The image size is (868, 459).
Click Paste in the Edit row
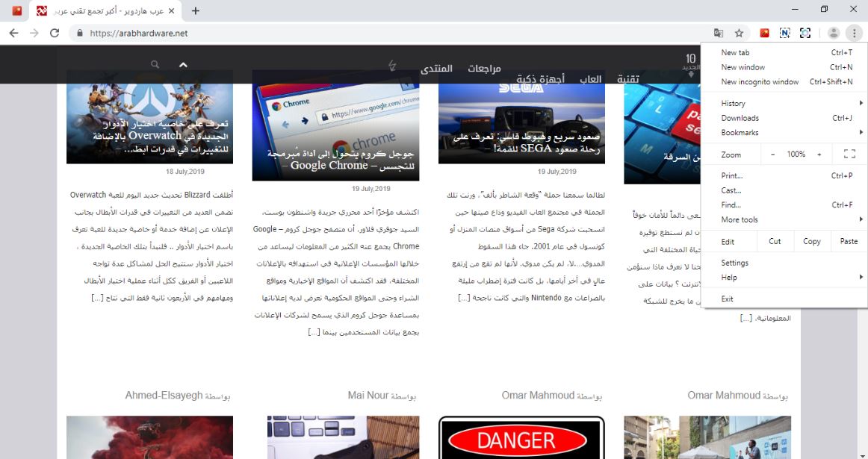tap(849, 241)
